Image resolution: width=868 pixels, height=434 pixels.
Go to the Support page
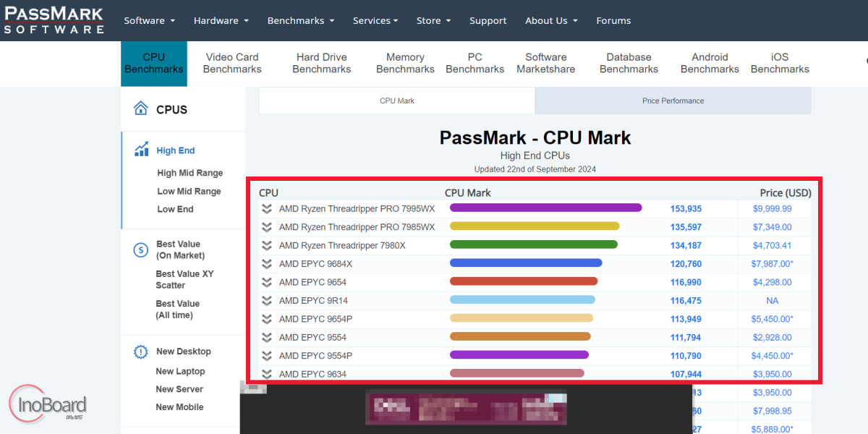point(488,20)
